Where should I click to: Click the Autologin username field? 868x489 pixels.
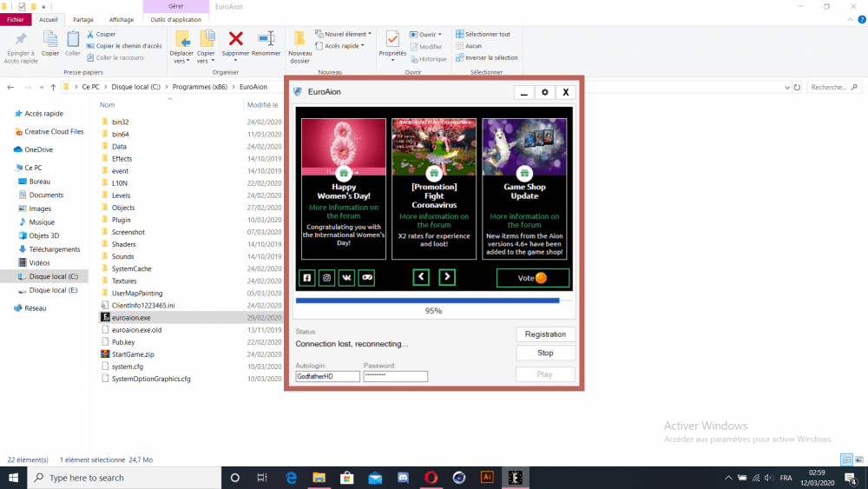click(327, 377)
